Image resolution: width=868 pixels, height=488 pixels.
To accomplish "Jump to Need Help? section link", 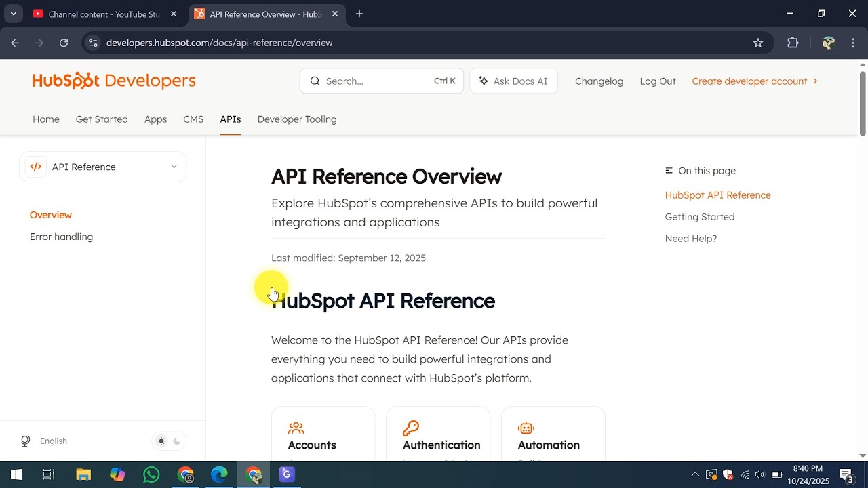I will [x=691, y=239].
